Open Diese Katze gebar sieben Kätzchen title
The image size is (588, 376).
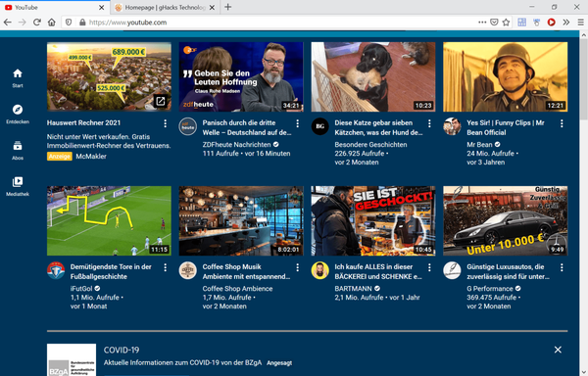point(378,127)
